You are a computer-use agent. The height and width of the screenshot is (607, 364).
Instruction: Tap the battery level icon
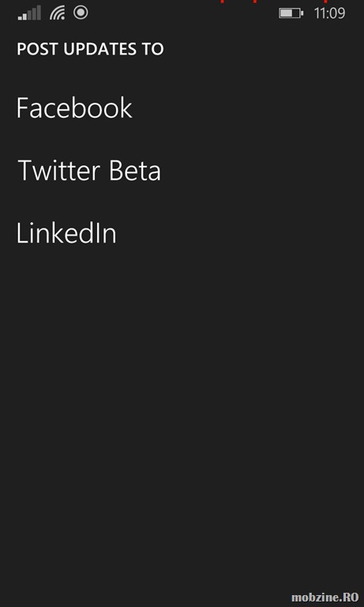pos(291,13)
